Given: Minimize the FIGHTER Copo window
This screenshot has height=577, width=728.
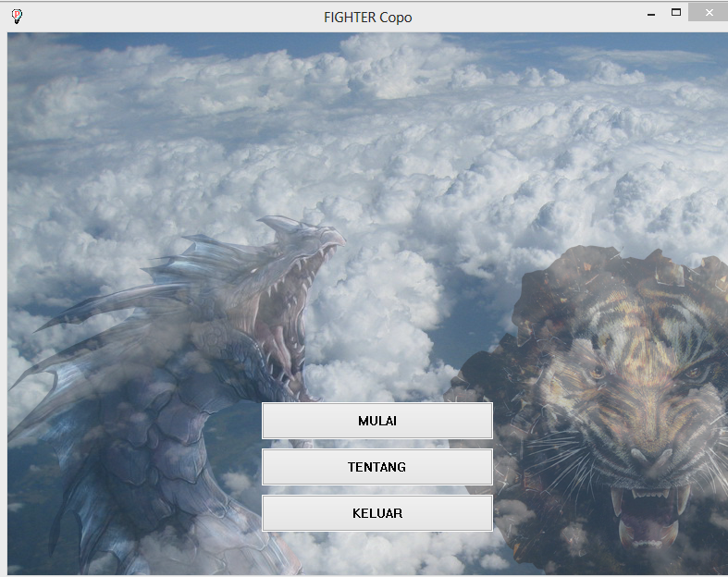Looking at the screenshot, I should click(651, 15).
